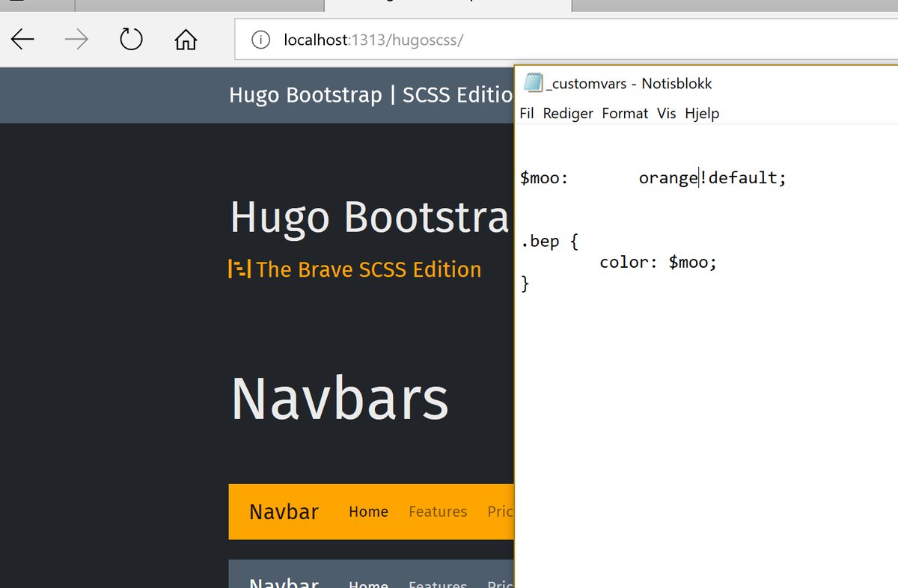Click the Notepad icon in _customvars title bar
The width and height of the screenshot is (898, 588).
[x=533, y=83]
